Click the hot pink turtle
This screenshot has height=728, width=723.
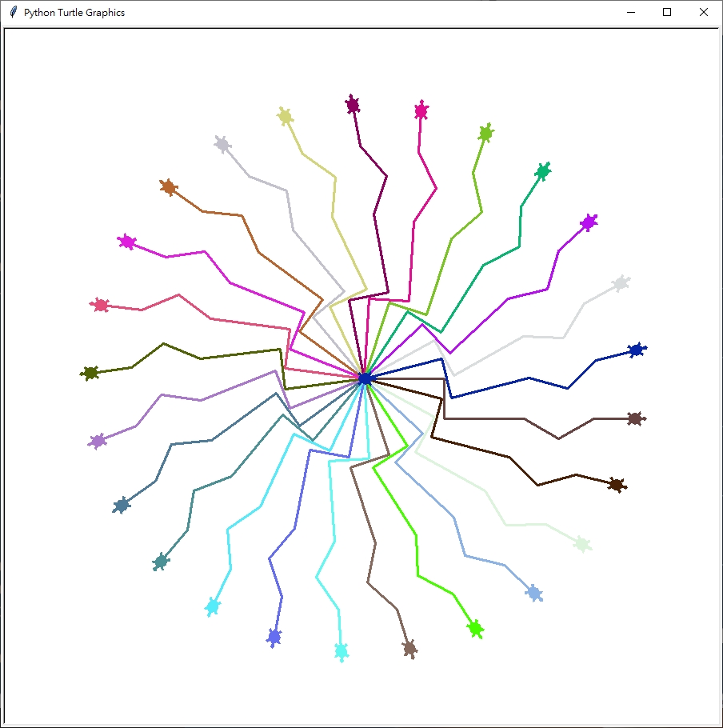[x=421, y=110]
